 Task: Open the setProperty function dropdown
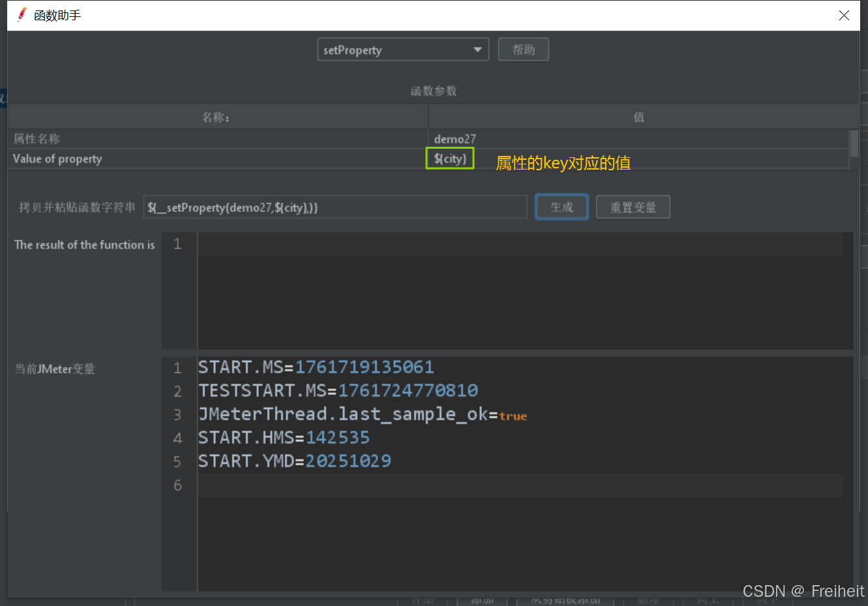click(403, 50)
